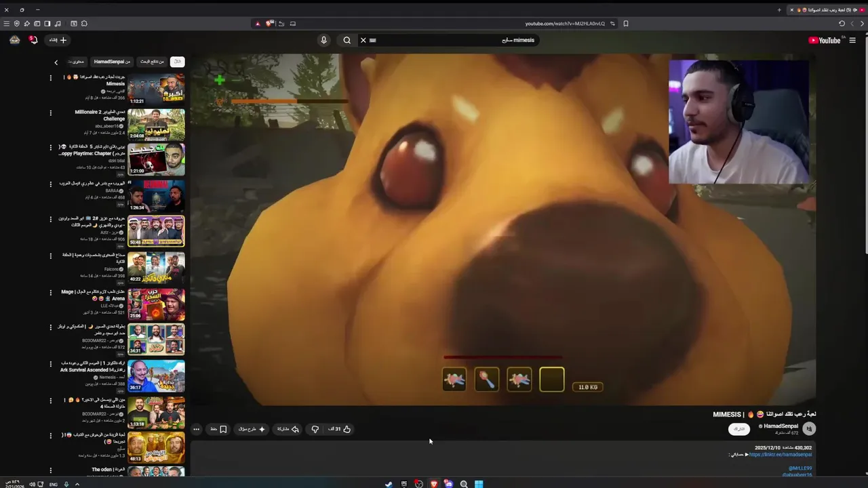868x488 pixels.
Task: Subscribe to HamadSenpai channel
Action: tap(739, 429)
